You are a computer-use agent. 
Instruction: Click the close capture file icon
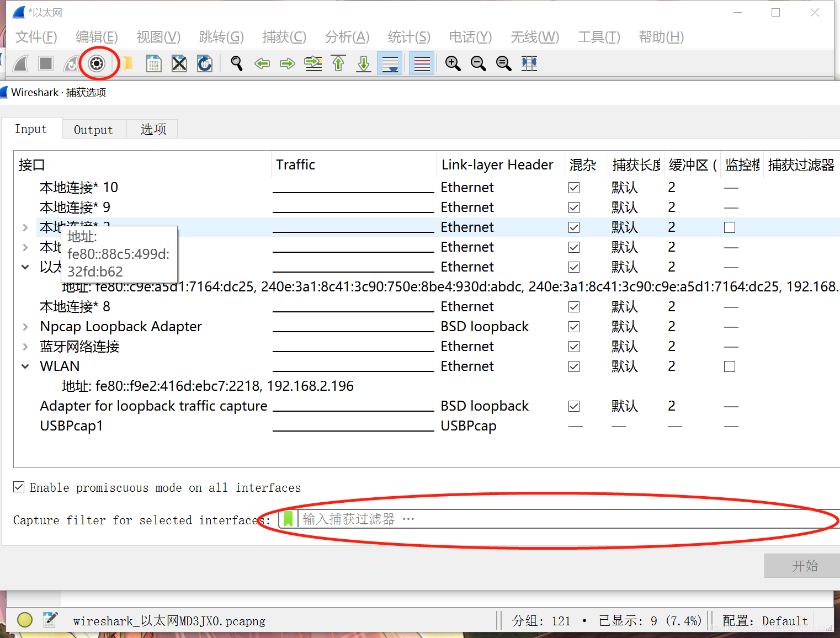tap(179, 63)
